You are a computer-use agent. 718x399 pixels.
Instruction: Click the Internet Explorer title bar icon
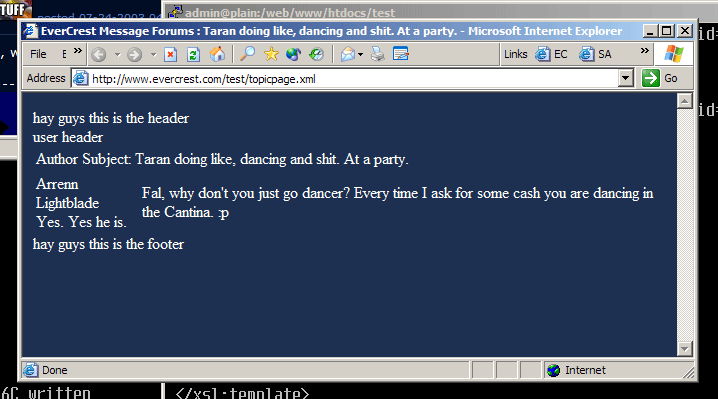coord(30,31)
